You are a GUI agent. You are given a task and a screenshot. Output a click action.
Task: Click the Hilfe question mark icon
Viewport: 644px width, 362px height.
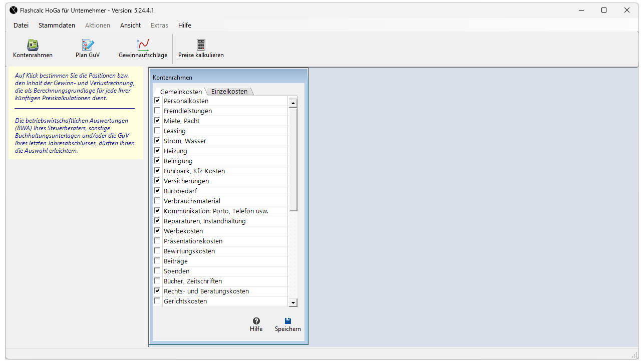[256, 321]
